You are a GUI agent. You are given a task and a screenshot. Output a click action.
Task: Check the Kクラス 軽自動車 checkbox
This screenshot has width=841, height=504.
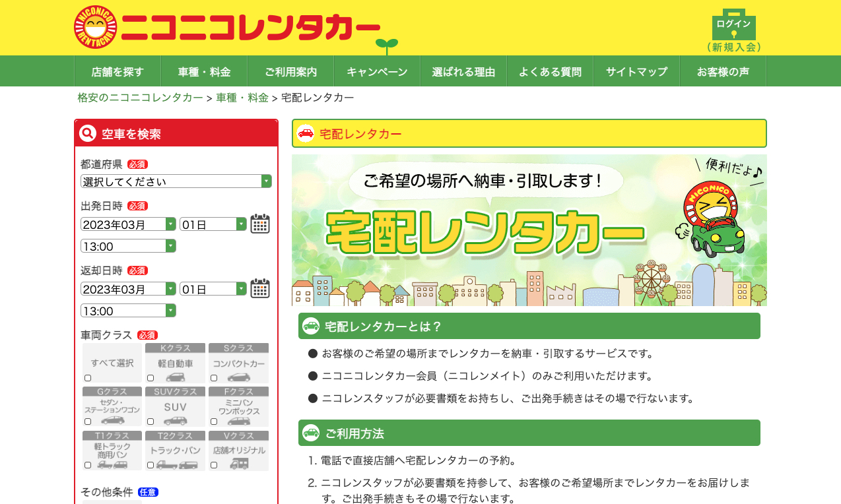coord(151,378)
